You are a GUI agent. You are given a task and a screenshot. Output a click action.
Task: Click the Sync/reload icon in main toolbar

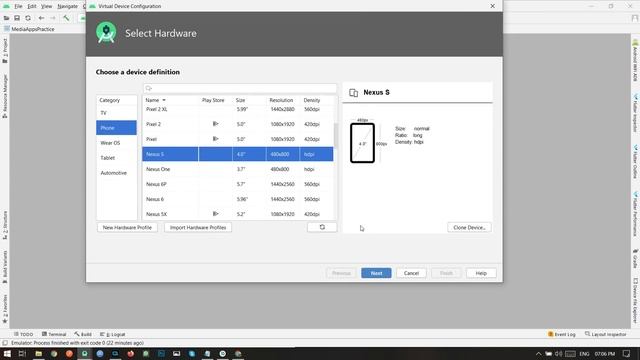(x=28, y=18)
